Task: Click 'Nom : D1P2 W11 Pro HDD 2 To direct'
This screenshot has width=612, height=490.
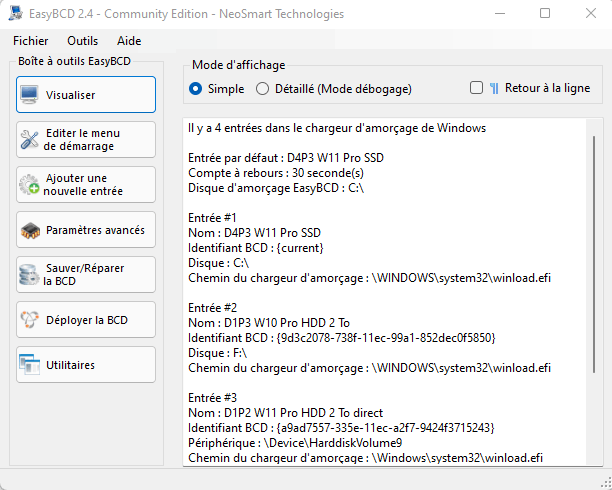Action: point(286,413)
